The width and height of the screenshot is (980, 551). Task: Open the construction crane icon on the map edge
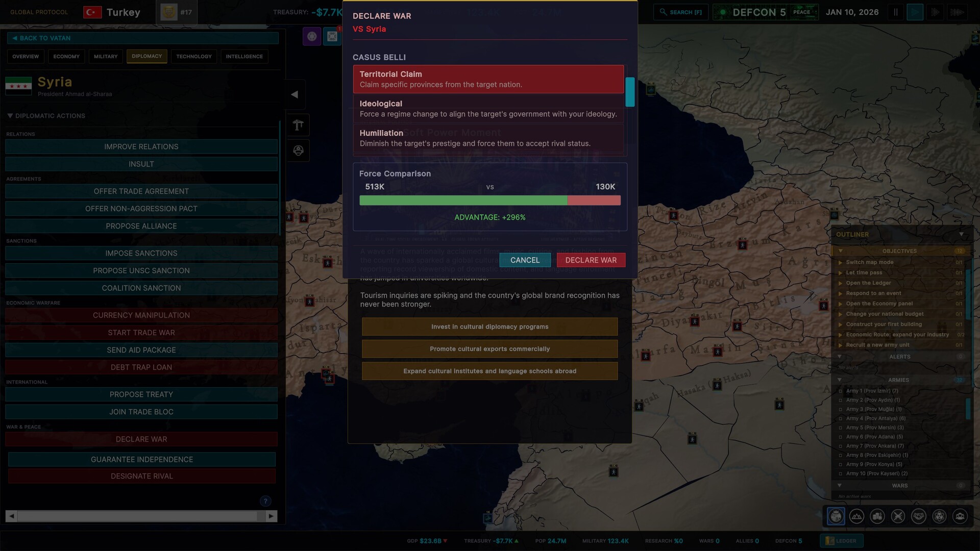tap(298, 125)
